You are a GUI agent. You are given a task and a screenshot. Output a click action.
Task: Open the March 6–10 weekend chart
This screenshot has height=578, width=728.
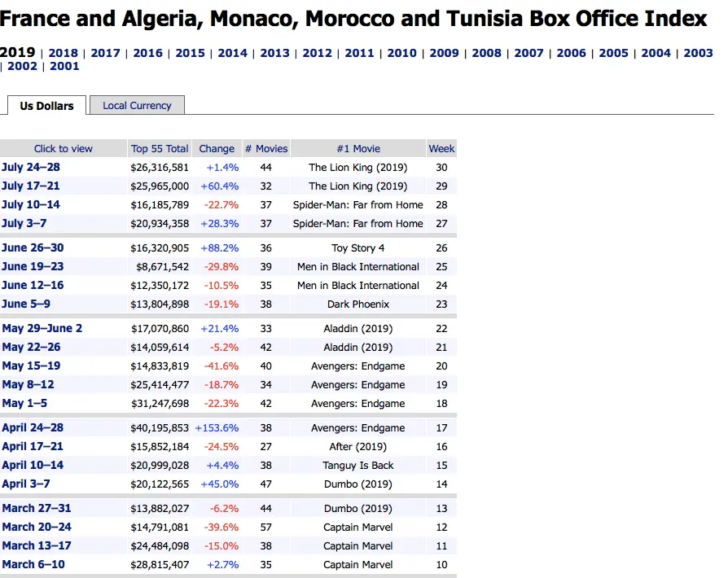coord(33,564)
